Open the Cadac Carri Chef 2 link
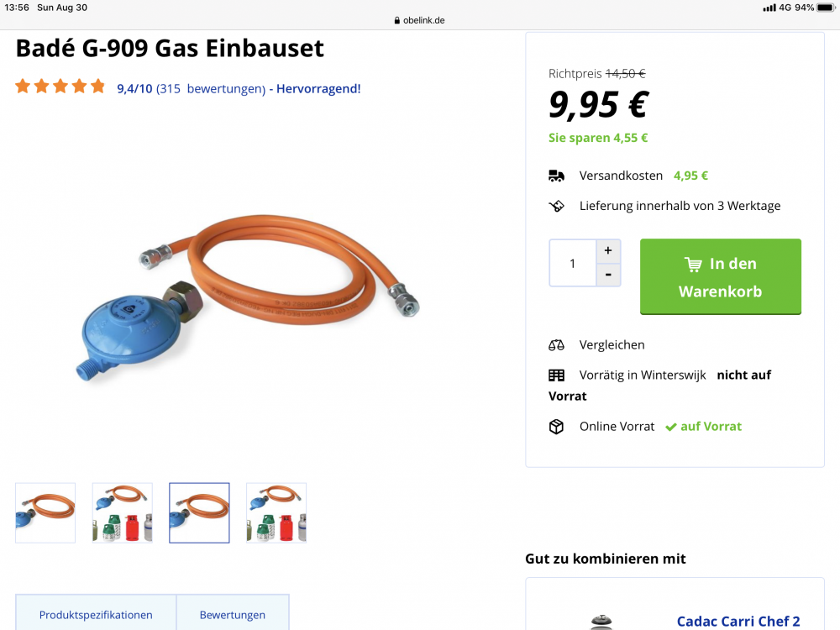840x630 pixels. point(738,622)
